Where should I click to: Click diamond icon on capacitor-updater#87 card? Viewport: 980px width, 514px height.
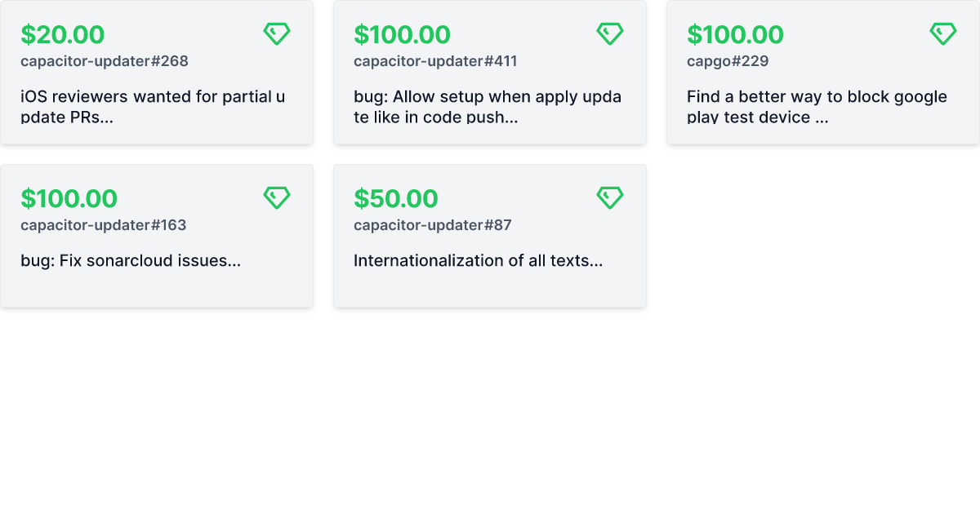tap(610, 197)
